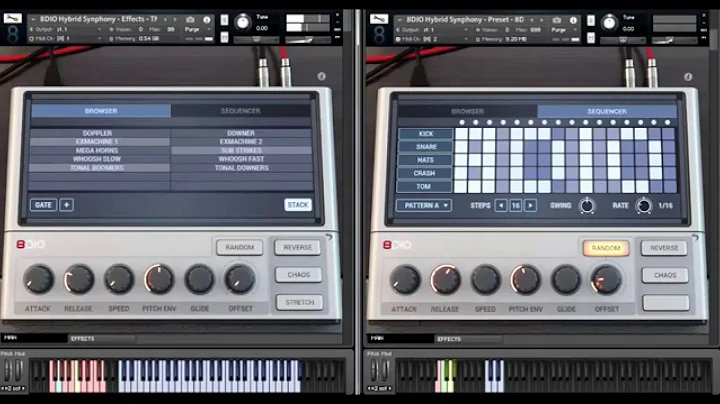Screen dimensions: 720x404
Task: Solo the left instrument with S button
Action: click(224, 20)
